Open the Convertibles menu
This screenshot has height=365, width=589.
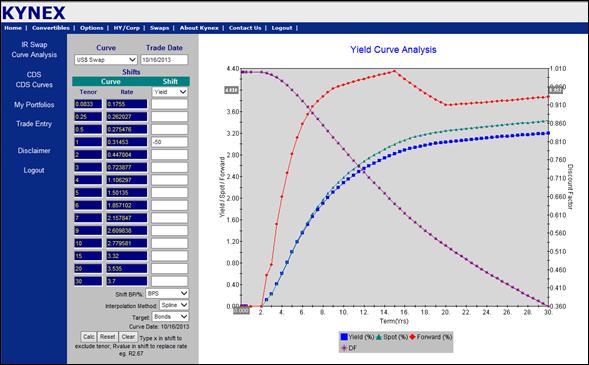(51, 28)
